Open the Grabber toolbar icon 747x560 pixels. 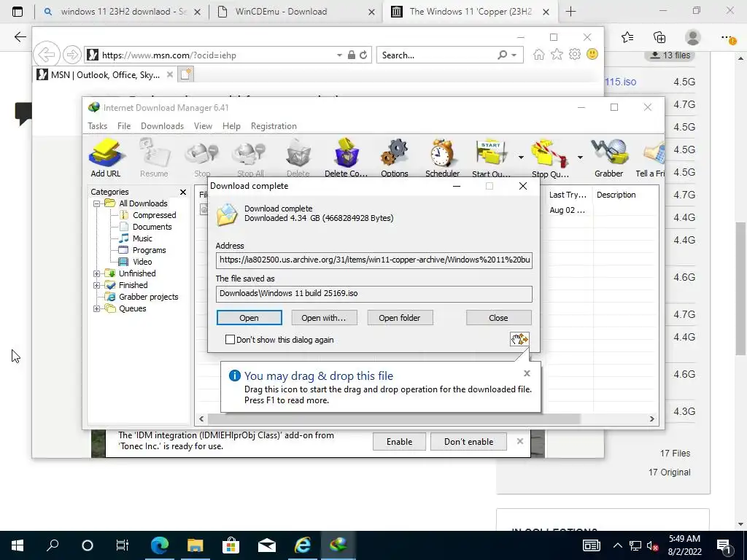(609, 158)
